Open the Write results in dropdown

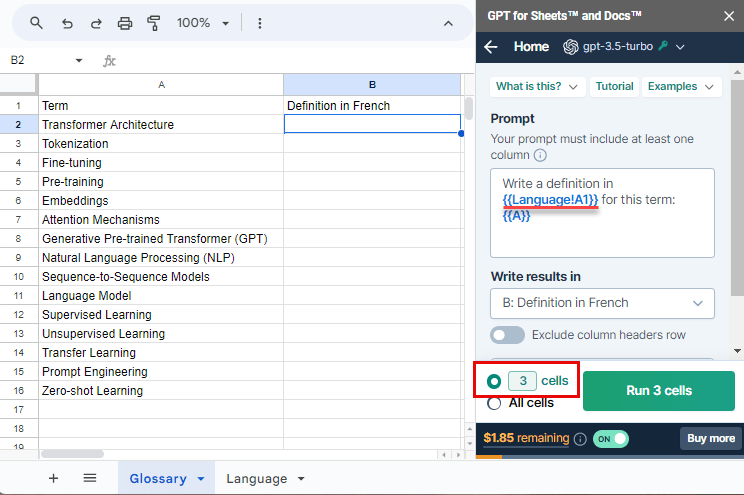coord(602,303)
